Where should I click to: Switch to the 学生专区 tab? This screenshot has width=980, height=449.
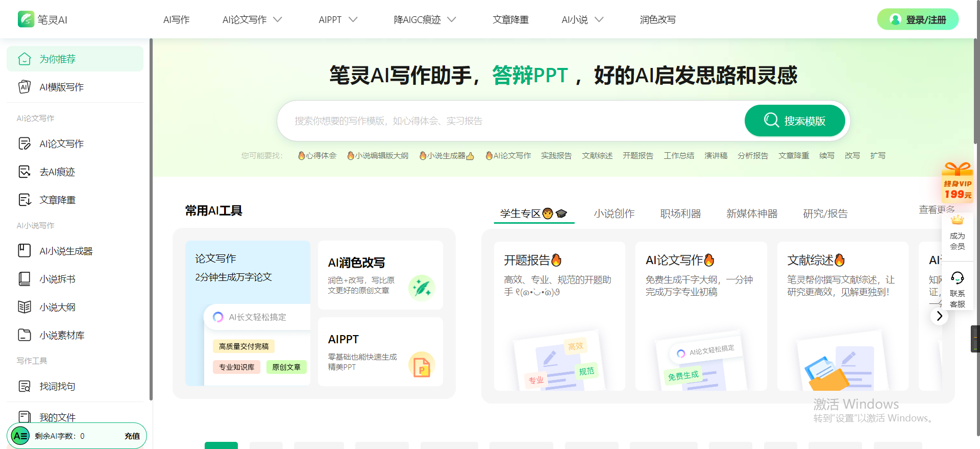[x=534, y=214]
